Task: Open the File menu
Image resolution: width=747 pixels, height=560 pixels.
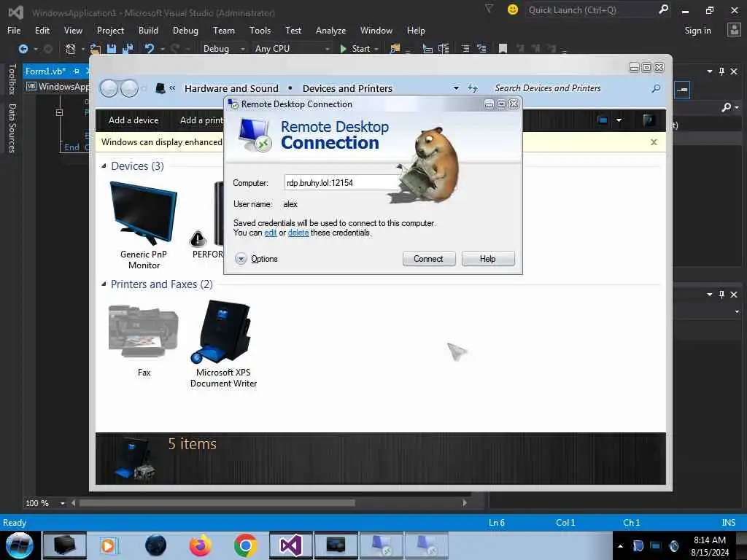Action: point(14,31)
